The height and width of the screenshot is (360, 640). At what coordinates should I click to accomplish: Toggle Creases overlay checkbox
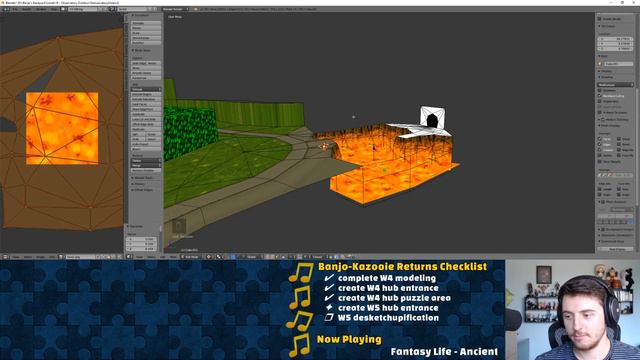(600, 150)
